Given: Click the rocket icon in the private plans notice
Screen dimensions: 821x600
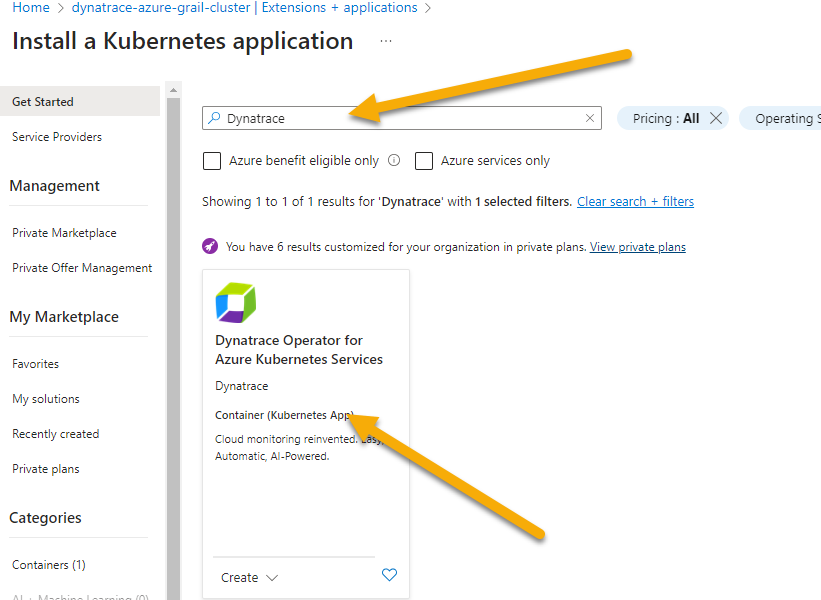Looking at the screenshot, I should pyautogui.click(x=210, y=246).
